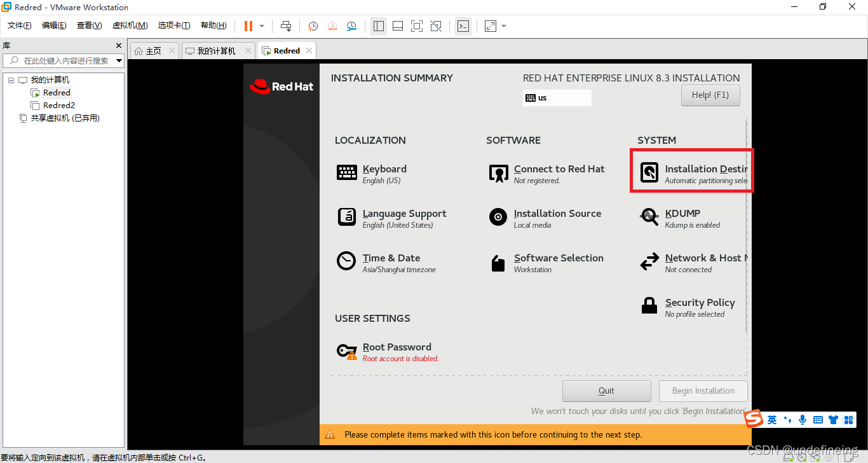Open the 查看(V) menu
Screen dimensions: 868x463
(89, 25)
